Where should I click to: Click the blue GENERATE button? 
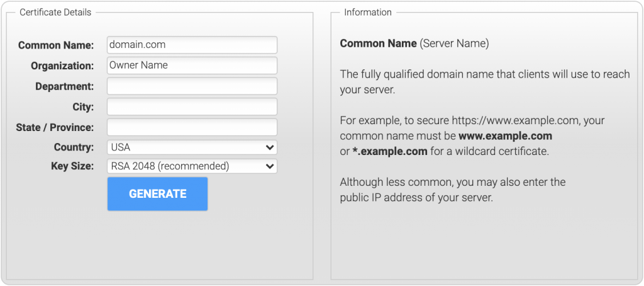[x=157, y=194]
